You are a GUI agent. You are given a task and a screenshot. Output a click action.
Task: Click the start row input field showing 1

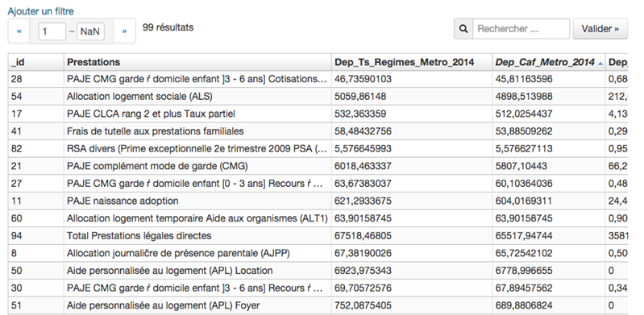click(52, 31)
